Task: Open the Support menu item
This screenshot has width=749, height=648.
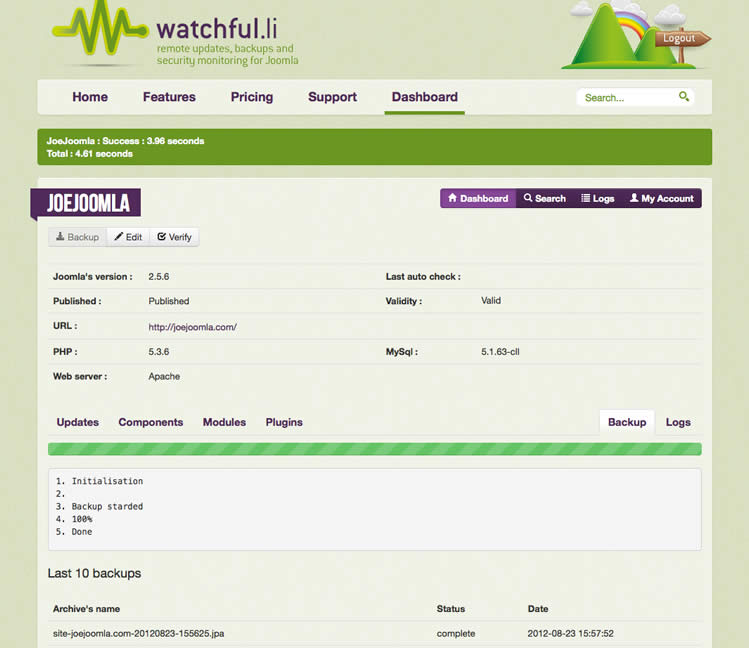Action: [332, 97]
